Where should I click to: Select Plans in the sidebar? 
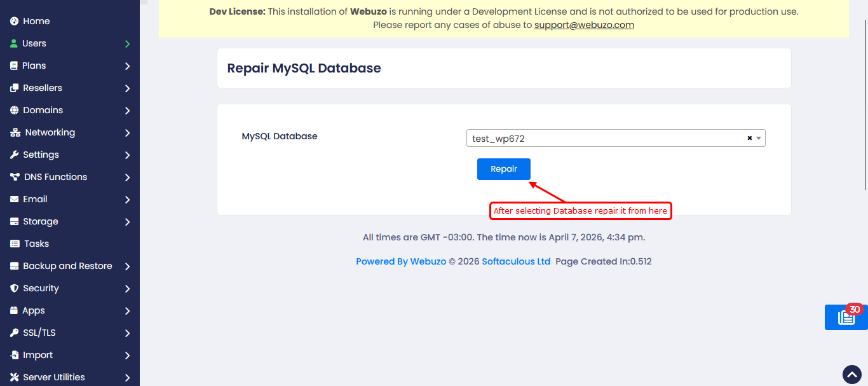(x=34, y=65)
